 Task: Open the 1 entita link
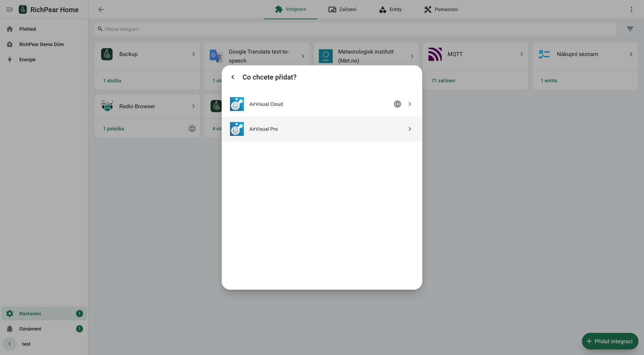(549, 81)
